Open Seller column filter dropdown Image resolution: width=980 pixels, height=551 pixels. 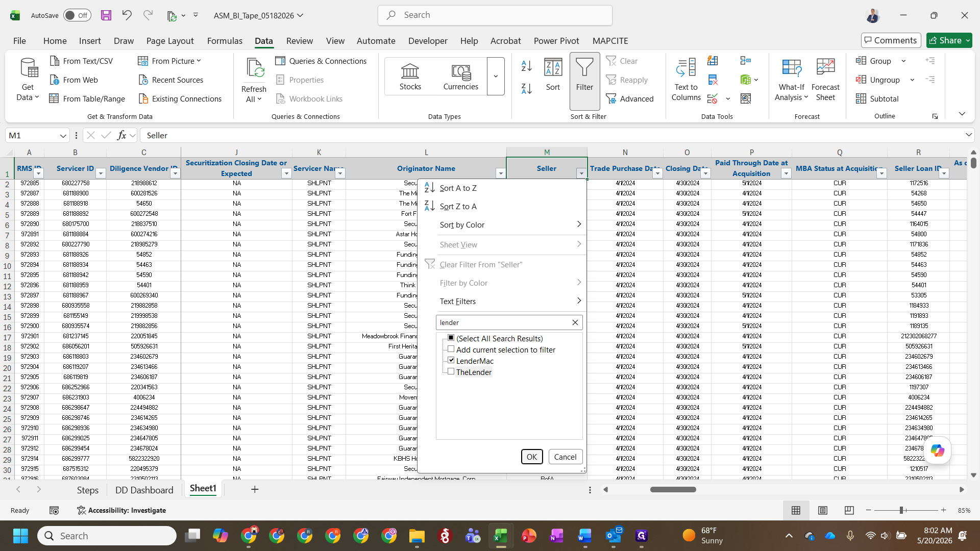[x=581, y=173]
